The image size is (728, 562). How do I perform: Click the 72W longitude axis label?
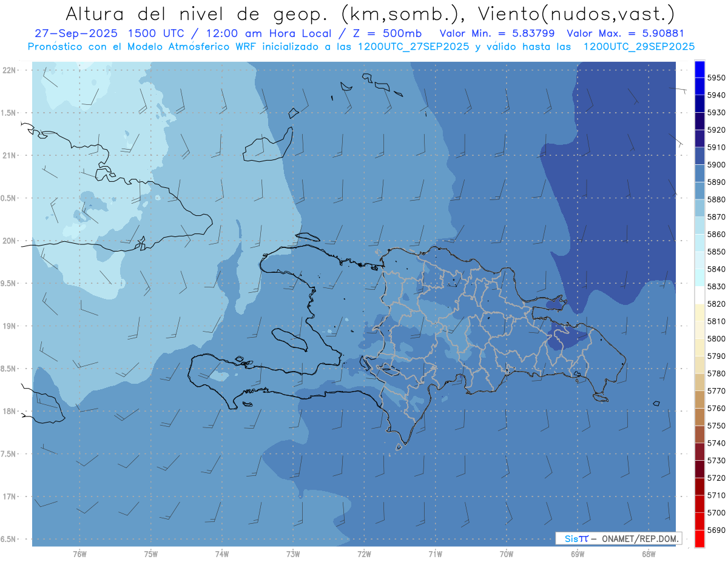364,554
